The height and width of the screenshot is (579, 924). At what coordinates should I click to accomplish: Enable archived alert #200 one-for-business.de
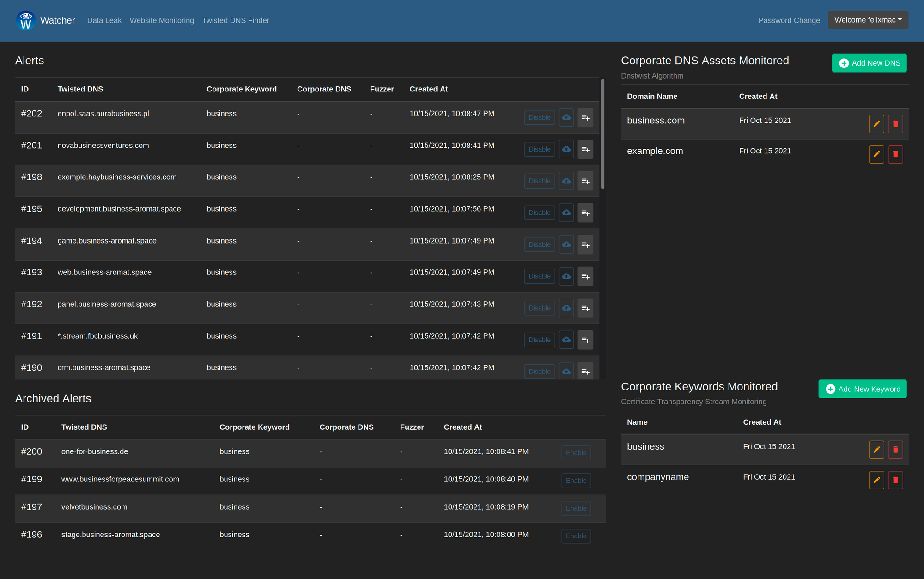(x=576, y=453)
